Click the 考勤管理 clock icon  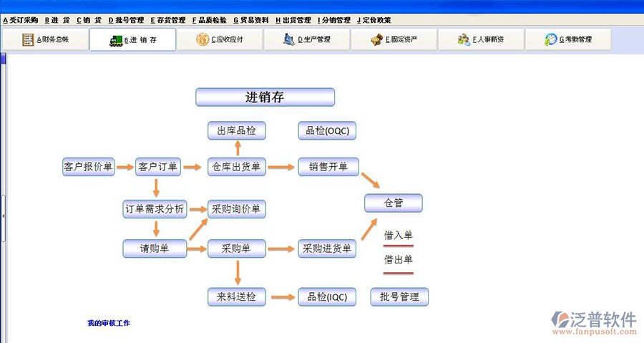click(x=550, y=40)
